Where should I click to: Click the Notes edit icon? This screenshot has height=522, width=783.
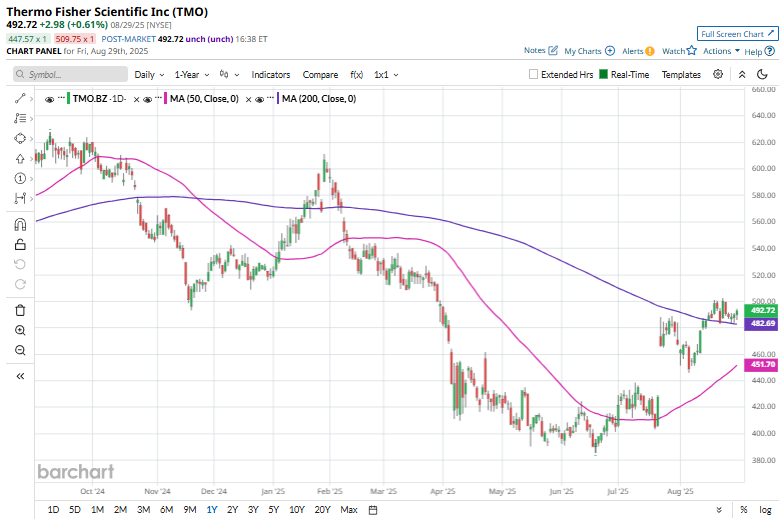click(x=553, y=50)
